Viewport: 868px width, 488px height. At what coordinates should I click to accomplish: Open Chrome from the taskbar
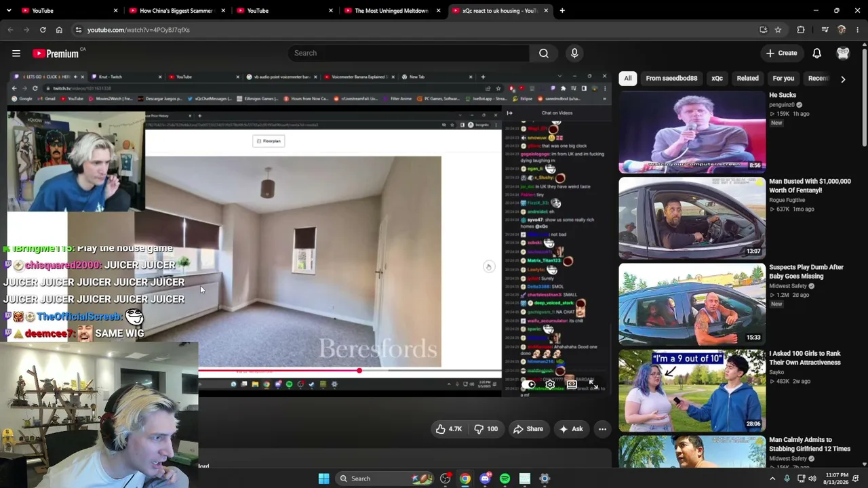click(465, 479)
